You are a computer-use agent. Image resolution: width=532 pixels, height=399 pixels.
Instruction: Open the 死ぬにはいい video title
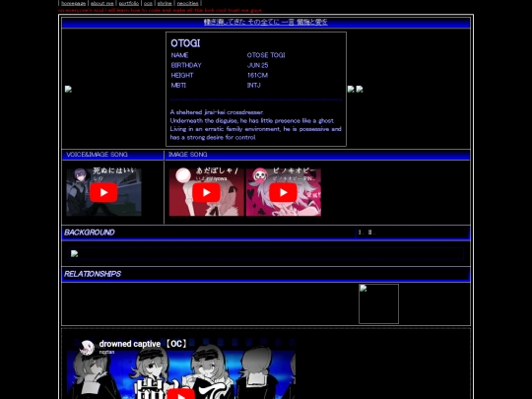tap(114, 171)
